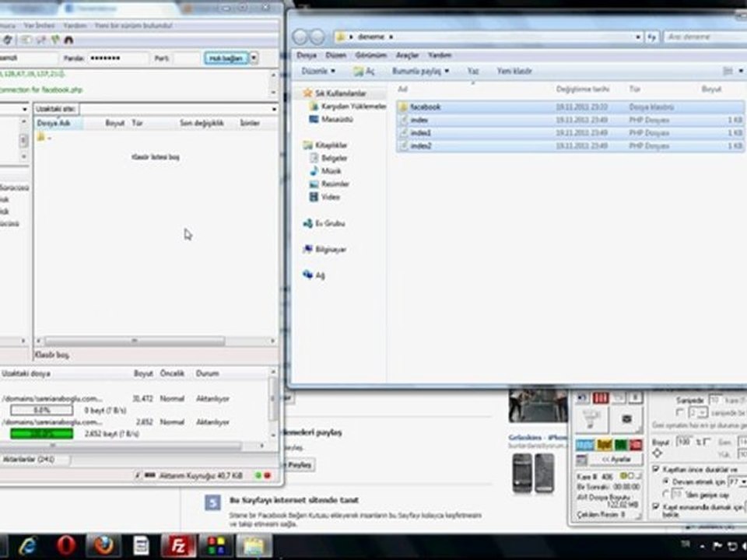Open 'Bununla paylaş' dropdown in Explorer
Viewport: 747px width, 560px height.
421,71
